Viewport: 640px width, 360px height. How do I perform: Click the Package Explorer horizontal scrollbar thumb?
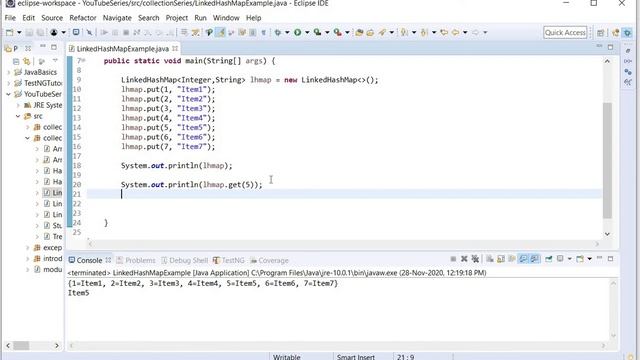coord(22,345)
